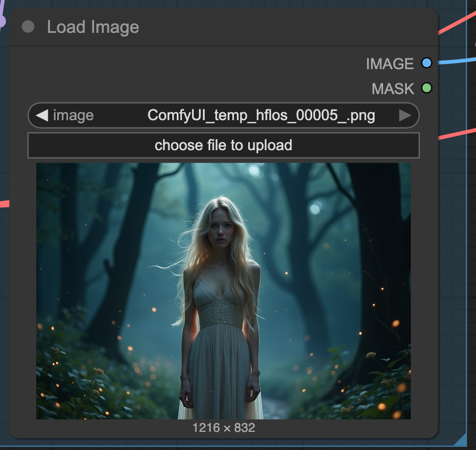The height and width of the screenshot is (450, 476).
Task: Click the choose file to upload button
Action: pyautogui.click(x=223, y=145)
